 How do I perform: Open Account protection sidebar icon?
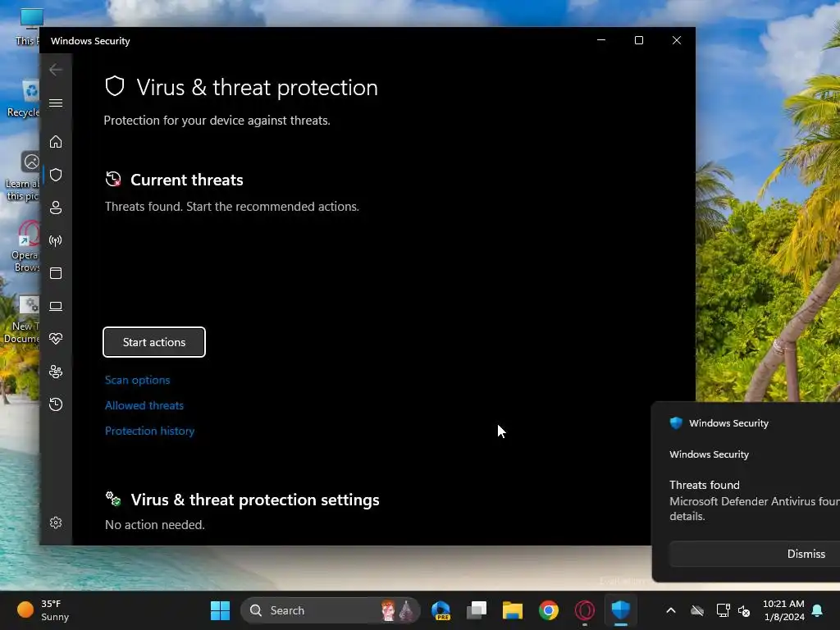pos(56,208)
